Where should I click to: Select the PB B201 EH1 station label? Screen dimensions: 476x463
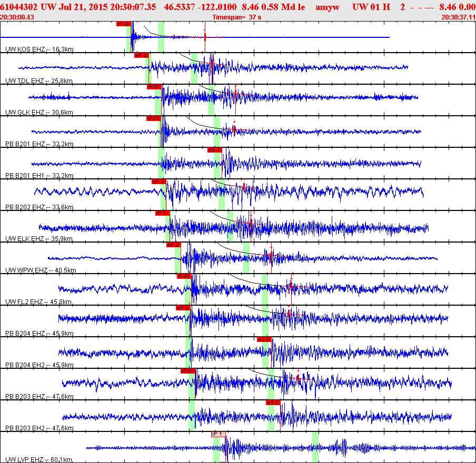[39, 175]
